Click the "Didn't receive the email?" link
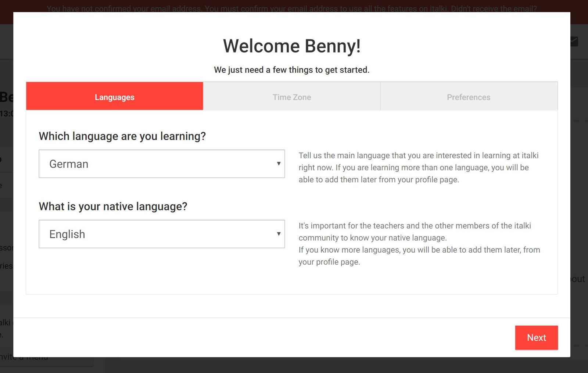Screen dimensions: 588x373 click(x=494, y=8)
